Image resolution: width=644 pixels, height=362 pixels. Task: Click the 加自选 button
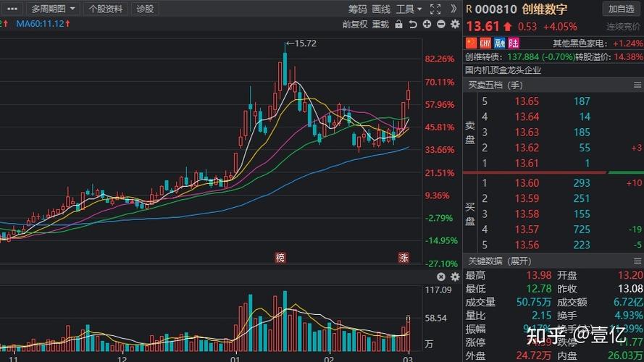pos(621,9)
